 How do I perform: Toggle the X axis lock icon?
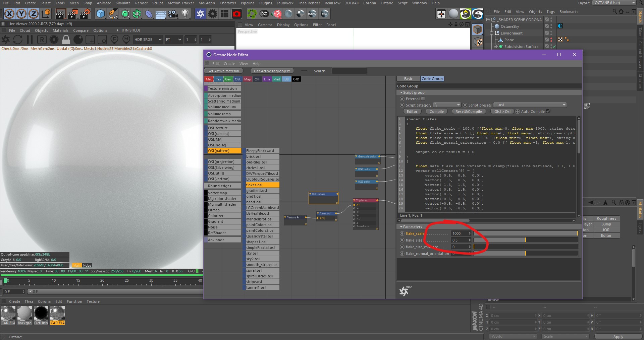pyautogui.click(x=9, y=14)
